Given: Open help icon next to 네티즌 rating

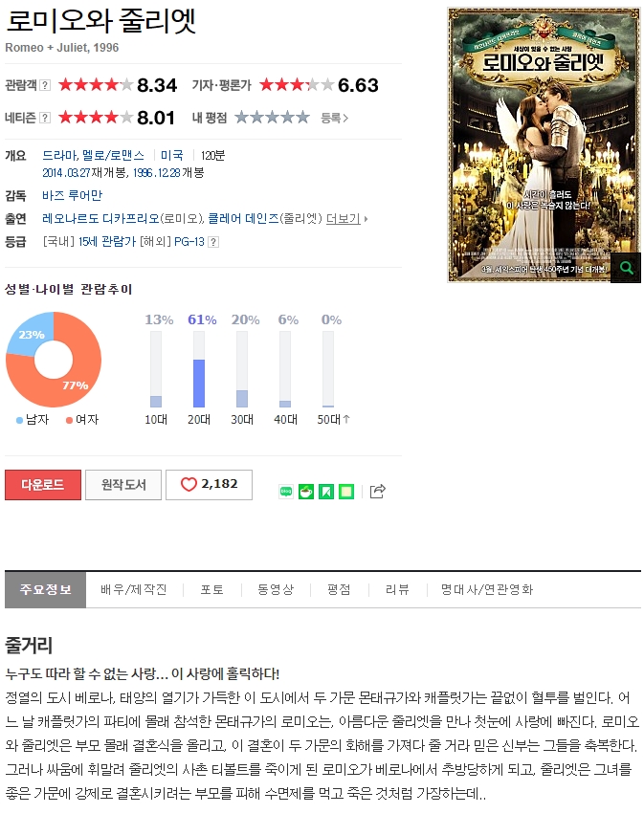Looking at the screenshot, I should pos(46,118).
